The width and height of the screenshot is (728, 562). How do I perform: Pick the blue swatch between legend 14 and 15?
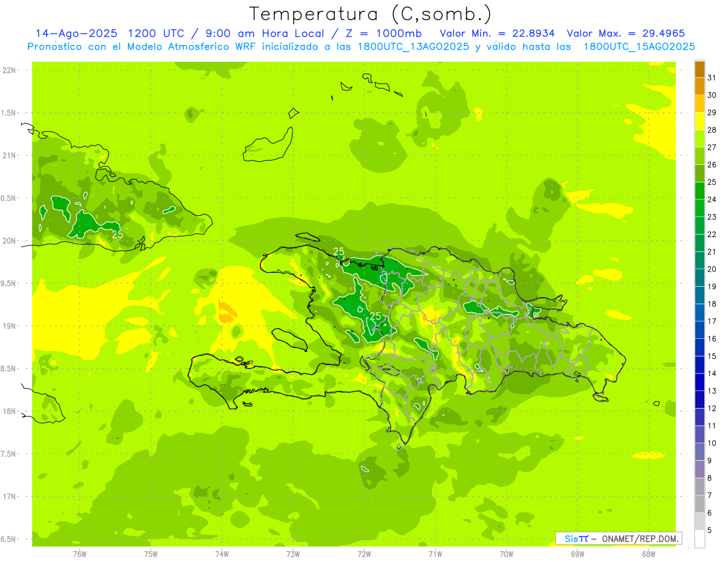point(699,365)
